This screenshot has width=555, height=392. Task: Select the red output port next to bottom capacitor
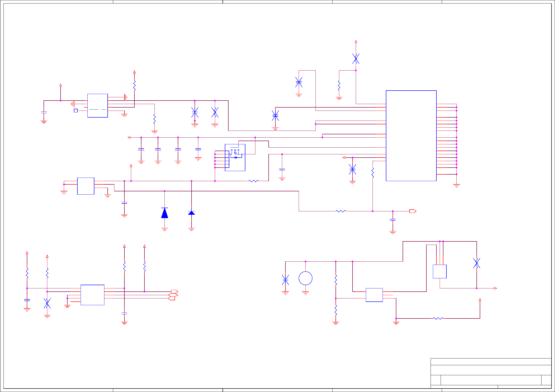click(413, 211)
